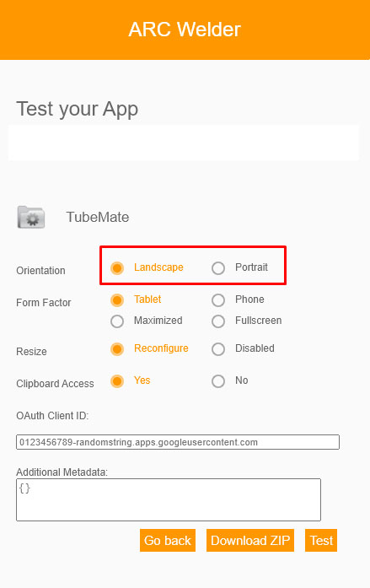370x588 pixels.
Task: Click the TubeMate app name label
Action: (x=98, y=217)
